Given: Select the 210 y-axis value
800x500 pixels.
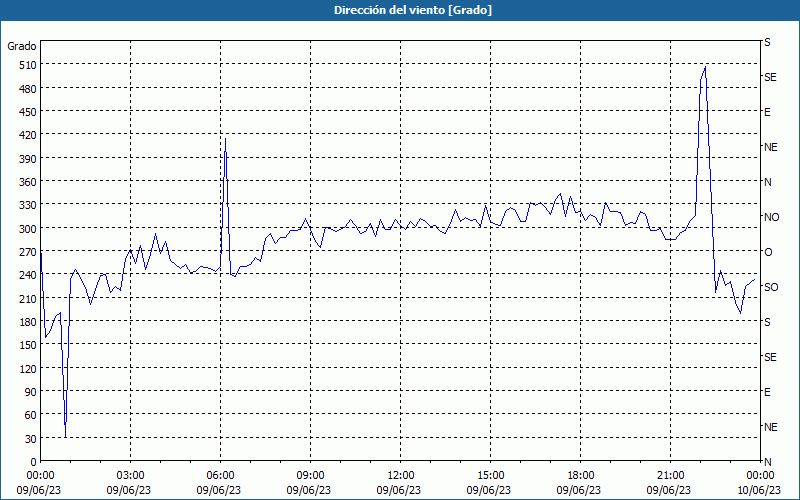Looking at the screenshot, I should tap(27, 299).
